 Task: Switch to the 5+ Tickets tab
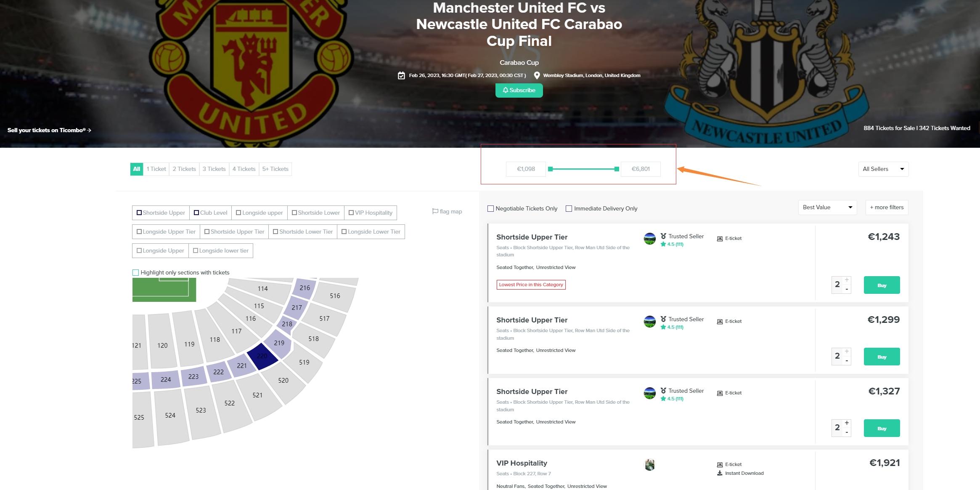click(275, 169)
